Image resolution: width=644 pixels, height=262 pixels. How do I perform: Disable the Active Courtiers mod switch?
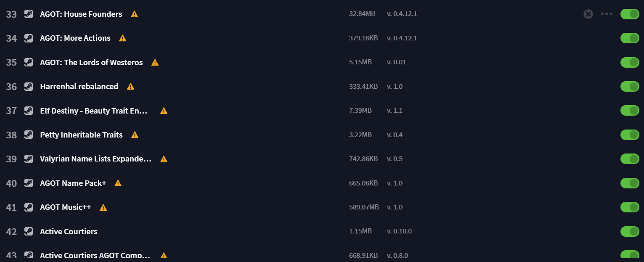tap(630, 231)
